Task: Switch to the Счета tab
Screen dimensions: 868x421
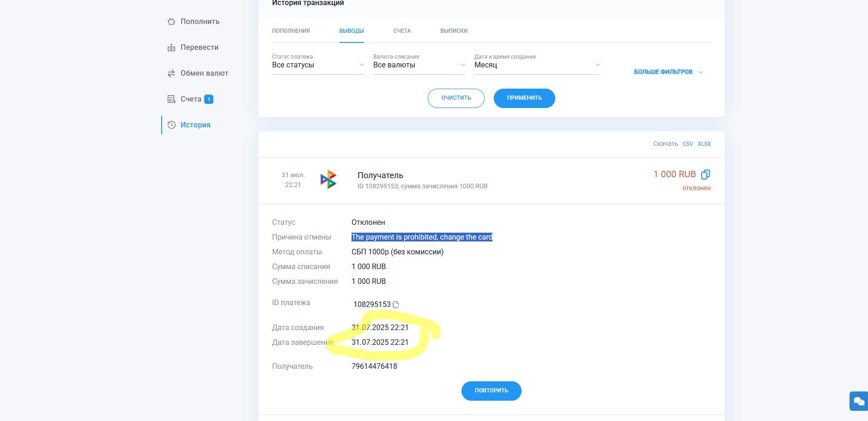Action: (x=402, y=31)
